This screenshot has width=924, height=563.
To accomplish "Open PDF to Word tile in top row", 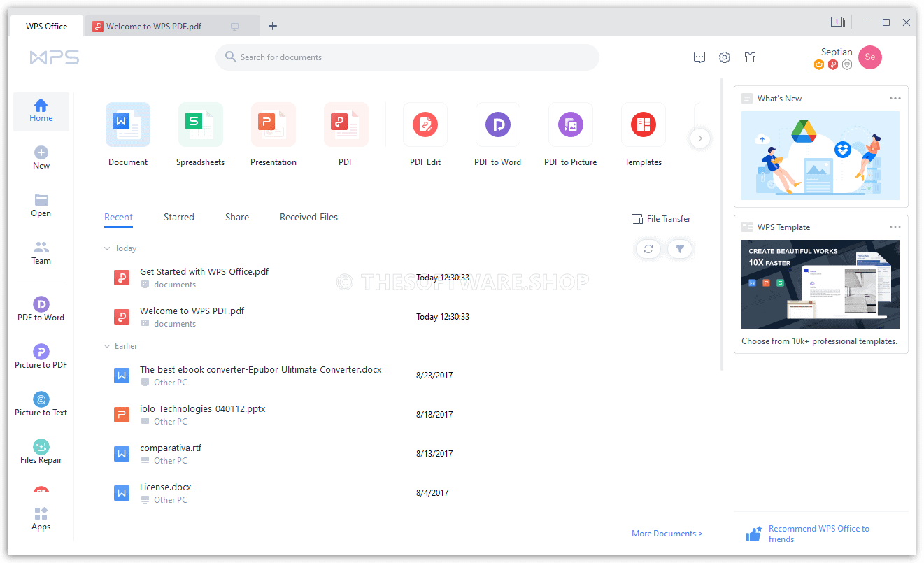I will coord(498,134).
